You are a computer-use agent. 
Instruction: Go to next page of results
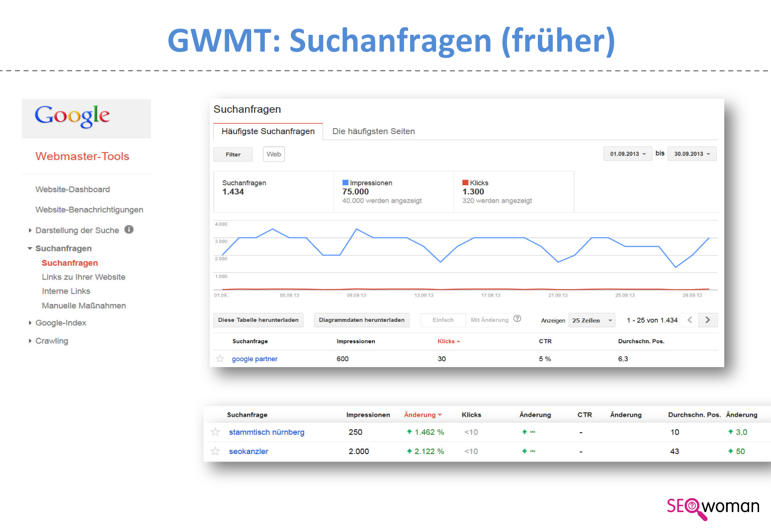(x=708, y=320)
